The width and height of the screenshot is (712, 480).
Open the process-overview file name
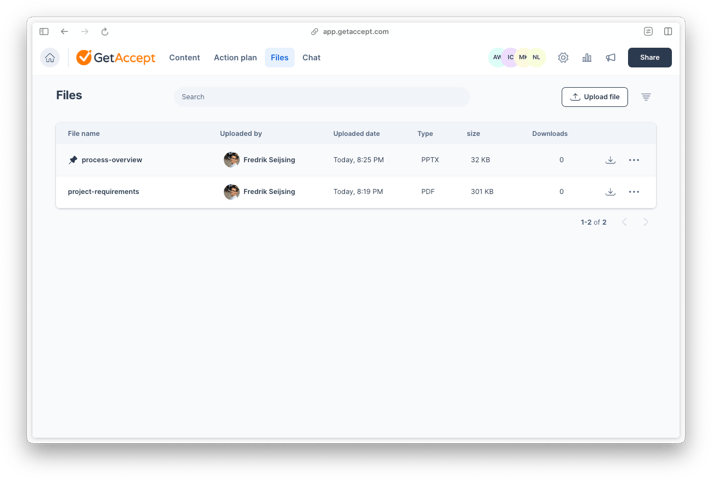pyautogui.click(x=112, y=160)
